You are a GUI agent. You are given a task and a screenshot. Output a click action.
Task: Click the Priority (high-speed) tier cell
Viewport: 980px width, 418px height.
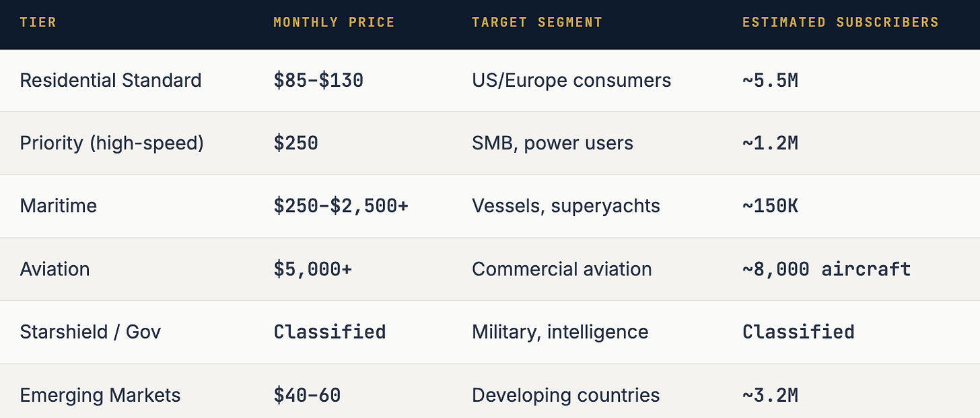[x=112, y=143]
